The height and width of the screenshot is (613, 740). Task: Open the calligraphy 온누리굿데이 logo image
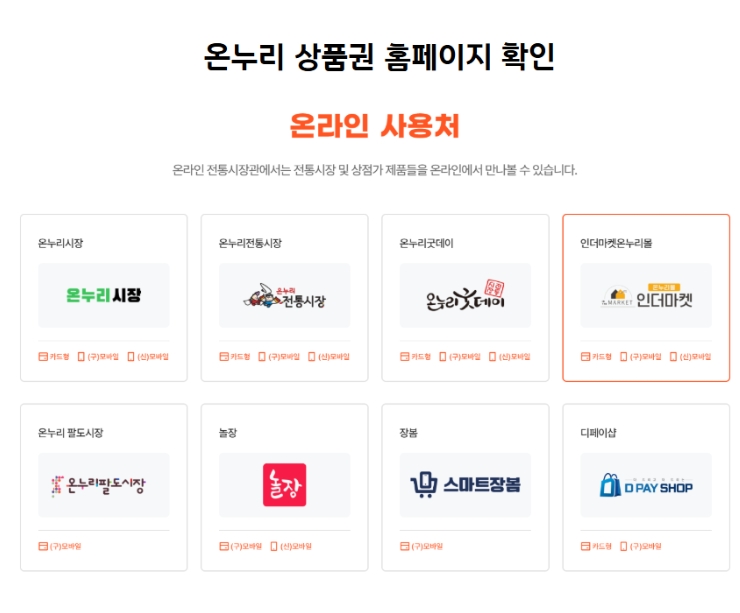coord(465,295)
